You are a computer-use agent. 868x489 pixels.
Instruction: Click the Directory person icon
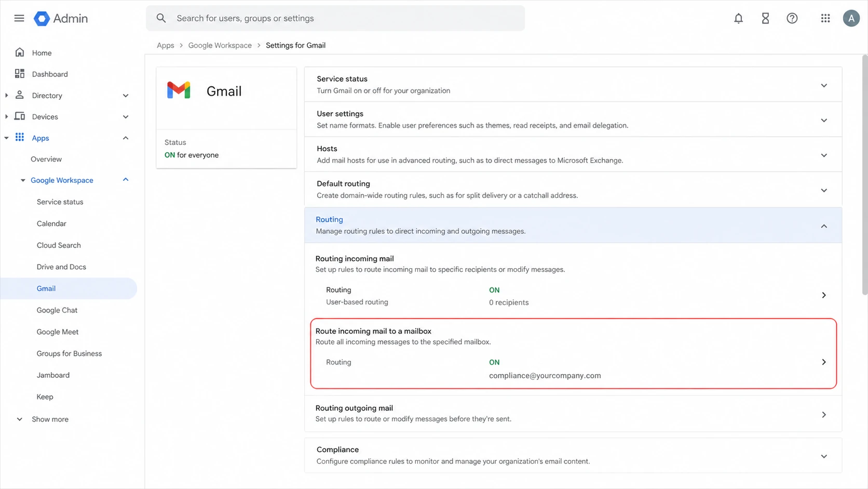coord(20,95)
